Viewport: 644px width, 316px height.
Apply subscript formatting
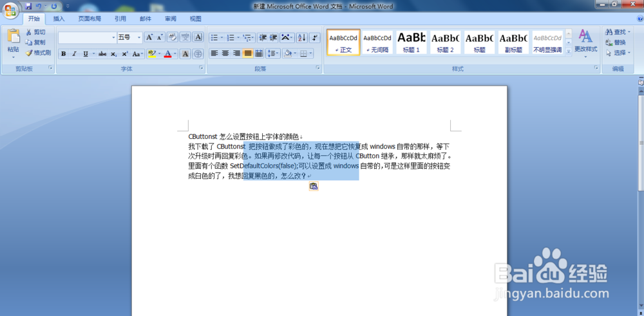coord(113,54)
